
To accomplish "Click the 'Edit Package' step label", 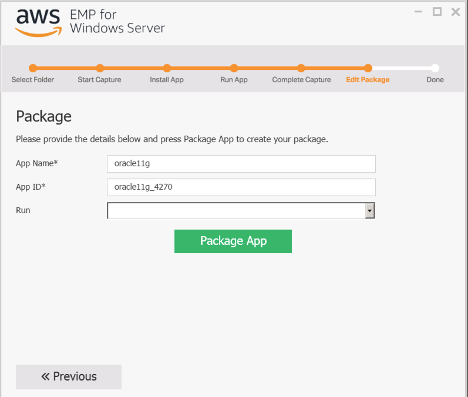I will coord(368,80).
